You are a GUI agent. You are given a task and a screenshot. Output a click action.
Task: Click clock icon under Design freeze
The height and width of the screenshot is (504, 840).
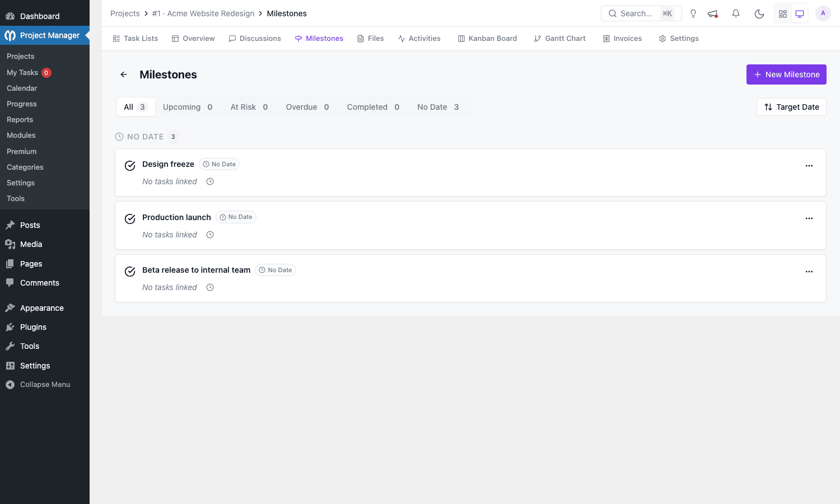click(210, 181)
